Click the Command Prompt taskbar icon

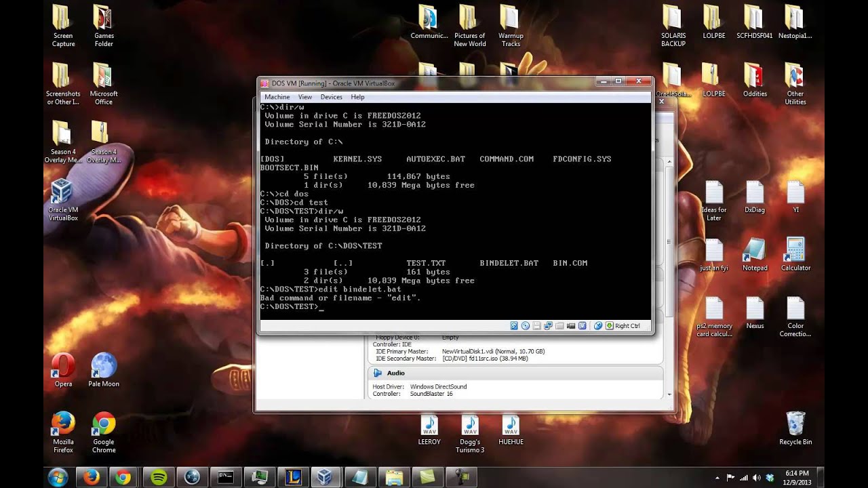[x=225, y=477]
